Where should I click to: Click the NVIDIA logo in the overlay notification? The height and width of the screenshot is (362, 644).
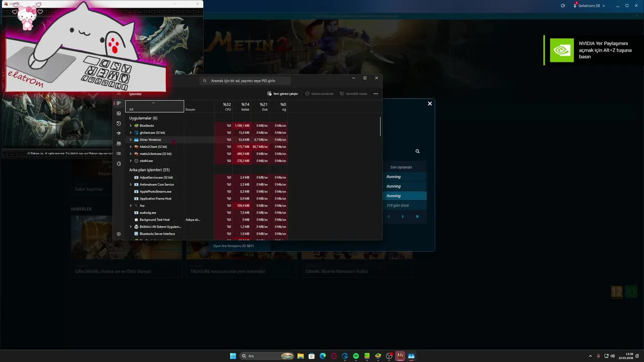point(561,50)
